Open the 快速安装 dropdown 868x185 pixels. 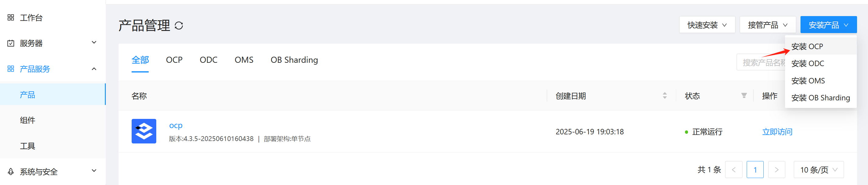pos(707,25)
